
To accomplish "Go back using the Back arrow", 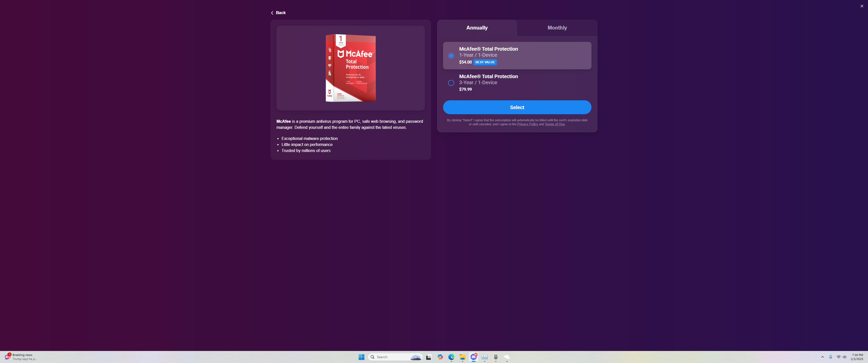I will (x=278, y=13).
